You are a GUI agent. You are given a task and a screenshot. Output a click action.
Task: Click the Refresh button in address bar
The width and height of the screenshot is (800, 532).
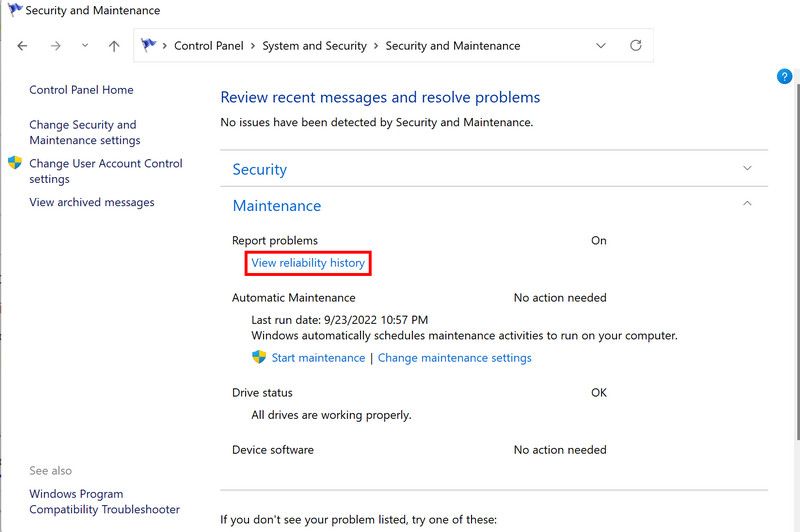click(635, 46)
